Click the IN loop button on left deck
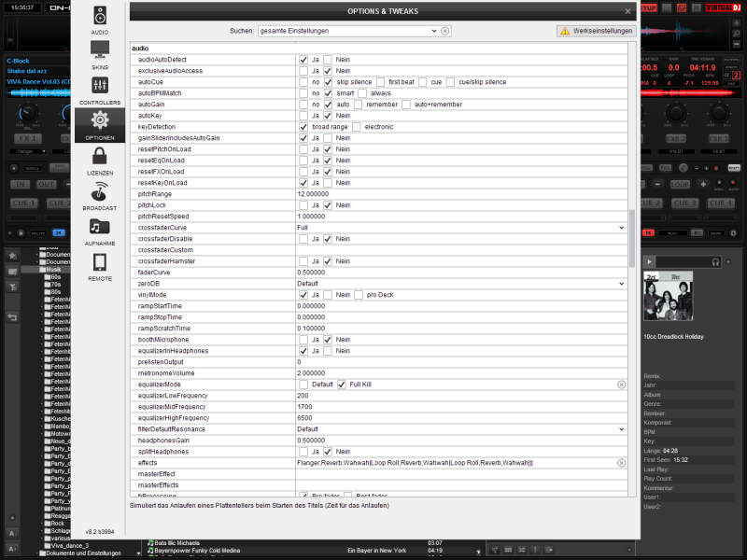Image resolution: width=747 pixels, height=560 pixels. 20,184
